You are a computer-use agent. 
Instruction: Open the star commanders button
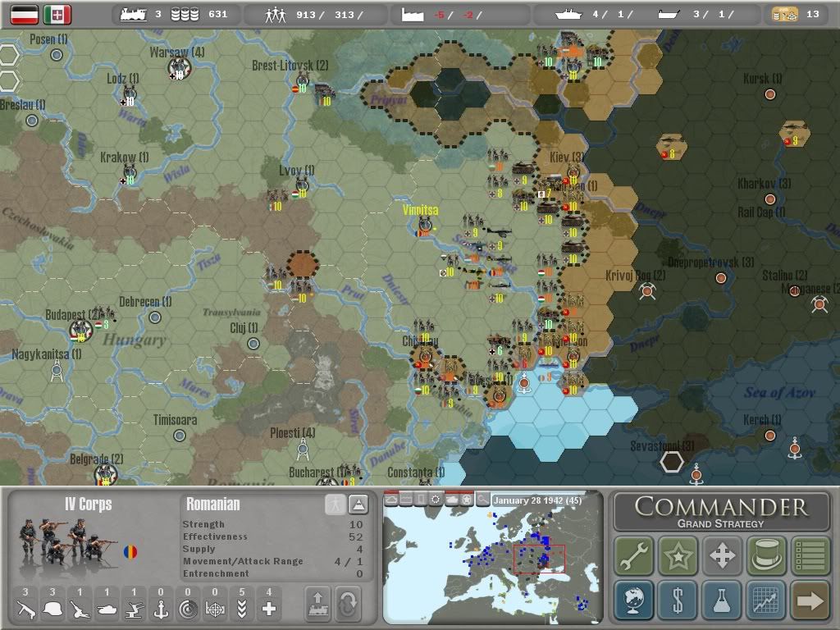[678, 555]
